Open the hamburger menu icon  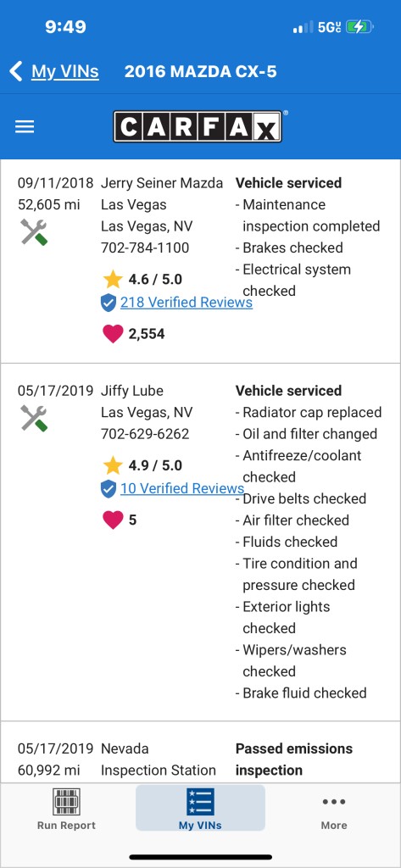click(x=25, y=127)
